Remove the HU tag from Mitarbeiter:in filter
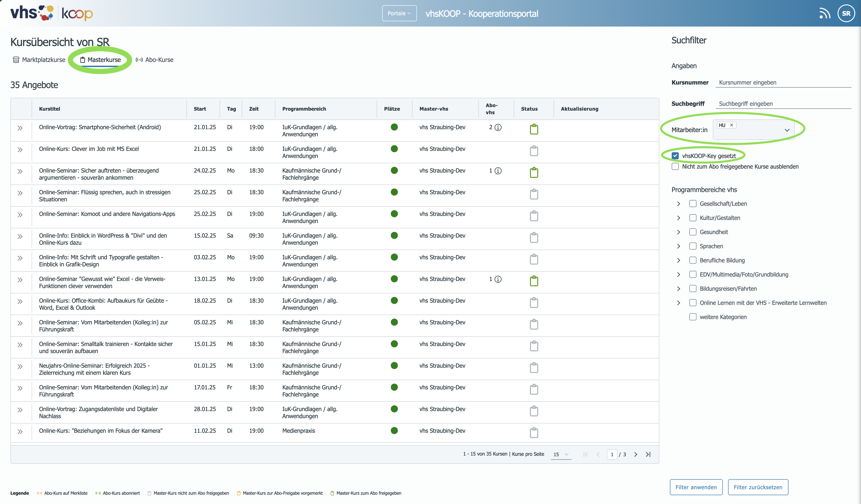Screen dimensions: 861x504 (732, 125)
